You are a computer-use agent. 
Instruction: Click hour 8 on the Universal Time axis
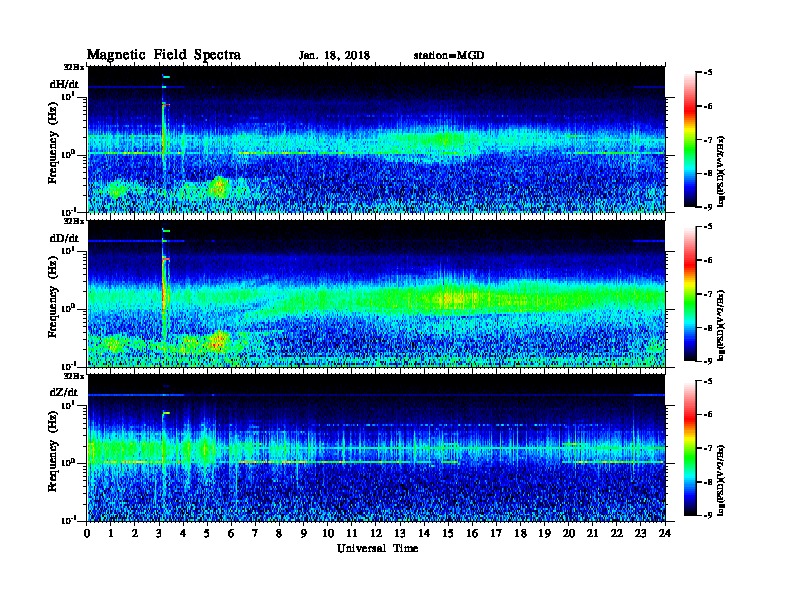coord(279,533)
